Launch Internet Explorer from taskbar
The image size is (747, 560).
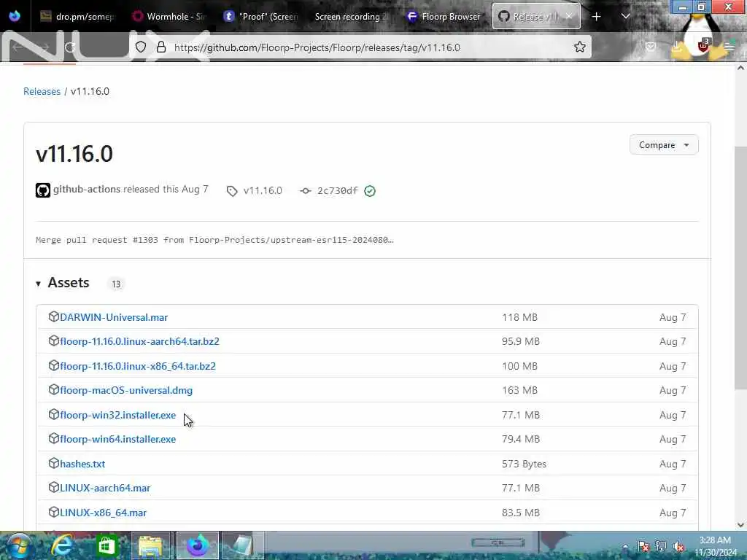click(63, 545)
